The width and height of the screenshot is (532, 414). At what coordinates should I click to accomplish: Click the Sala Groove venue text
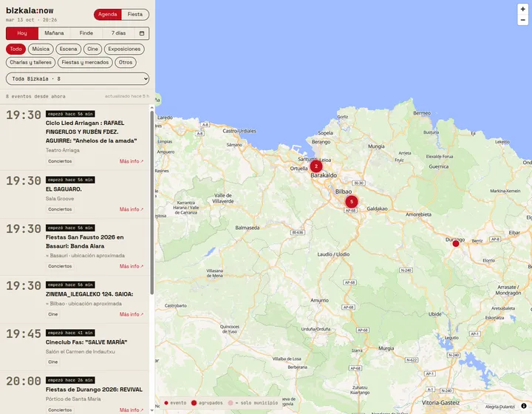(60, 199)
